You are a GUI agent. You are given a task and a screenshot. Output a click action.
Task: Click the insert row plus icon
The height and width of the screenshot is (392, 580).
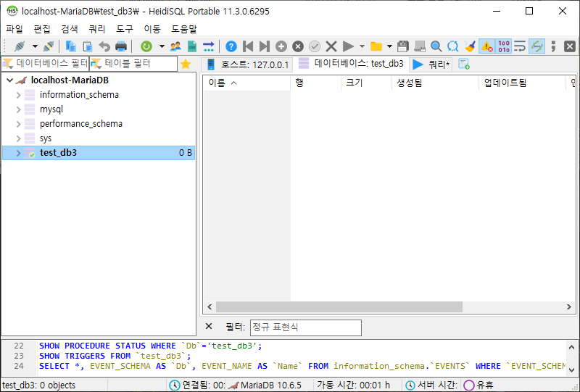[281, 46]
